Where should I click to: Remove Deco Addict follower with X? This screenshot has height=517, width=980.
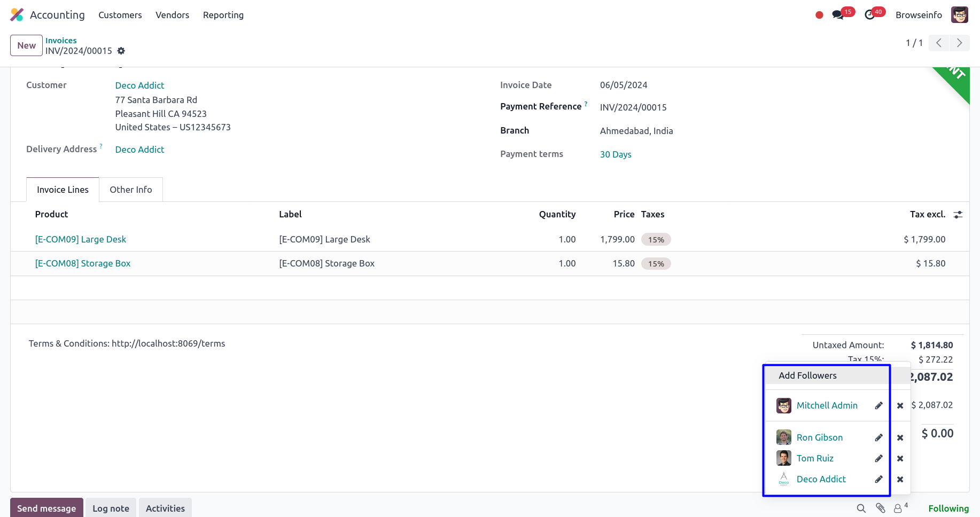point(900,479)
